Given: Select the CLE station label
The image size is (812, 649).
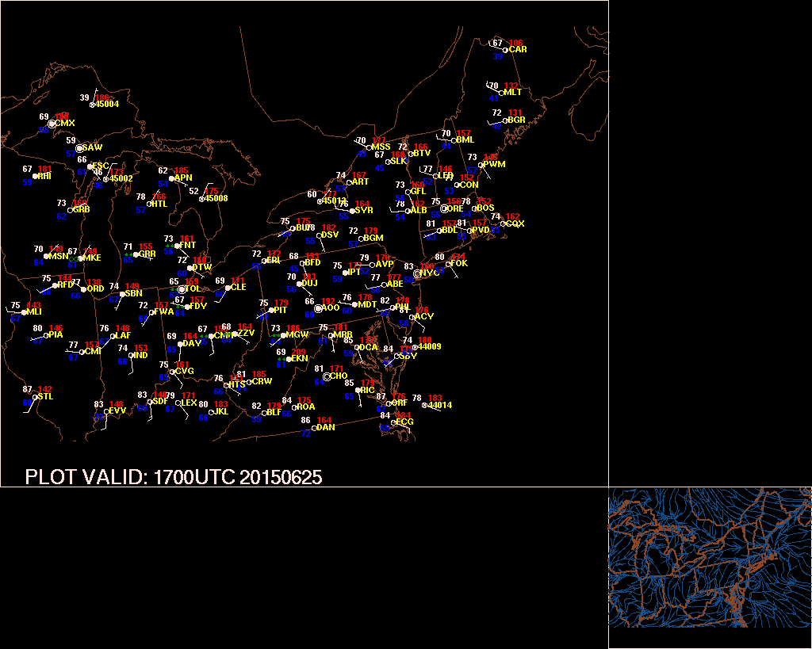Looking at the screenshot, I should coord(238,287).
